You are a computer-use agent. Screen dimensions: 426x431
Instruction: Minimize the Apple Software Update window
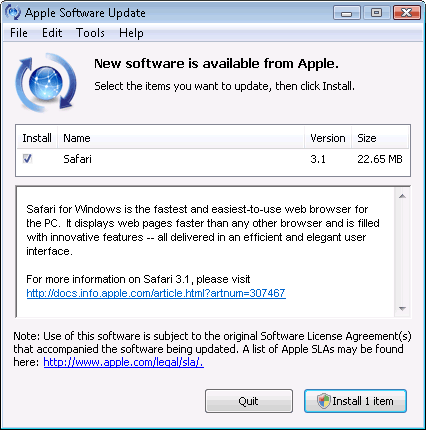tap(347, 13)
